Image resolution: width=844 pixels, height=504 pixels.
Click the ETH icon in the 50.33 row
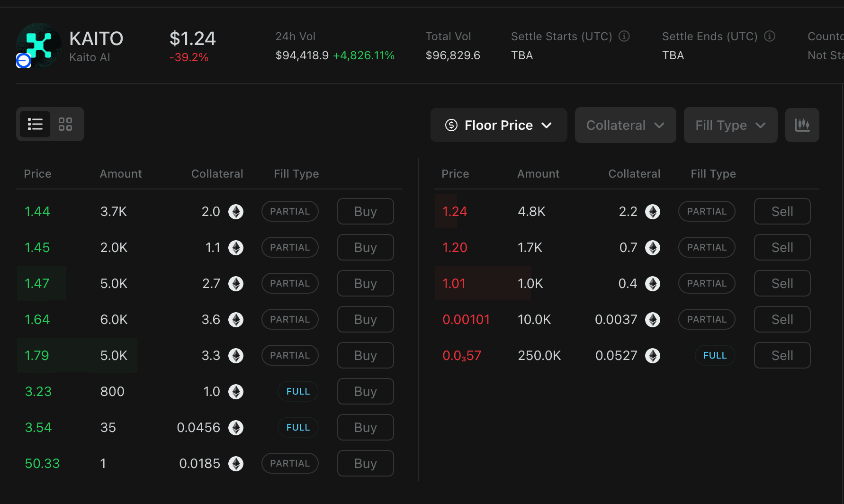(236, 464)
